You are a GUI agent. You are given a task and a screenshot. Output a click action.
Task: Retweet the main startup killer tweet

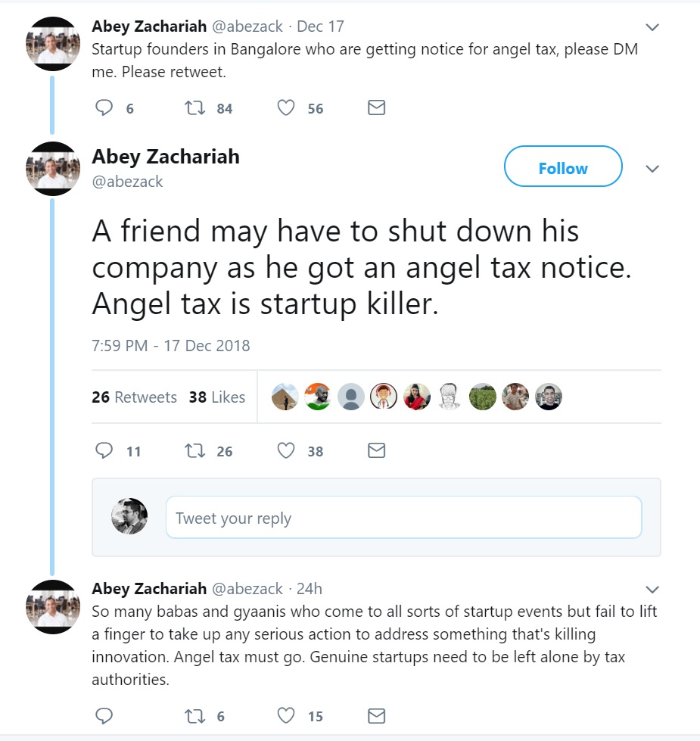click(x=195, y=451)
